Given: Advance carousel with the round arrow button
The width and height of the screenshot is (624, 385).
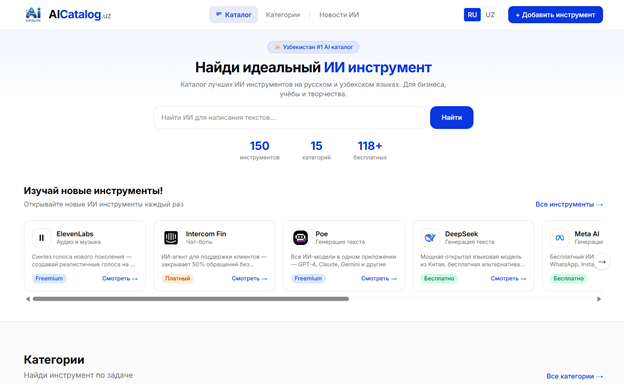Looking at the screenshot, I should pos(602,262).
